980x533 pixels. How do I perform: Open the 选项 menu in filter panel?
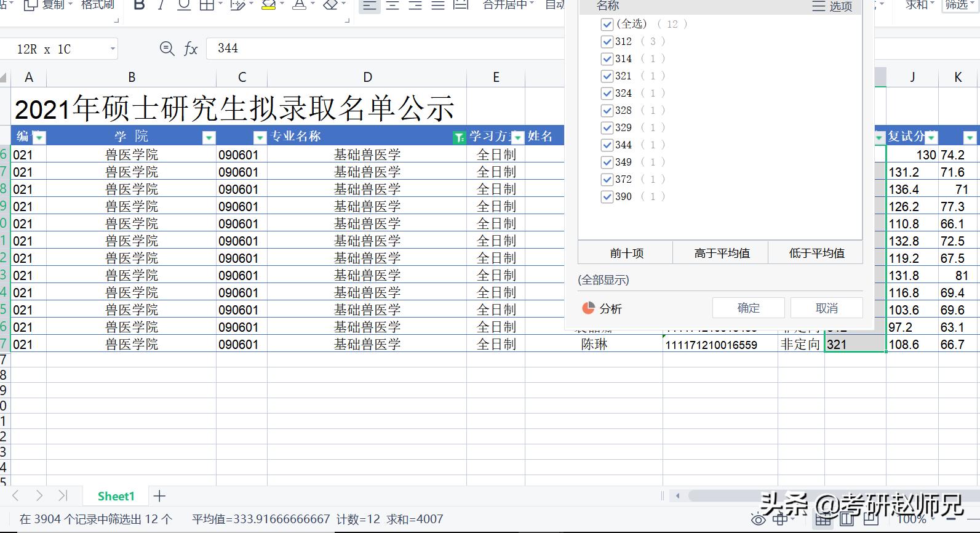pyautogui.click(x=832, y=6)
